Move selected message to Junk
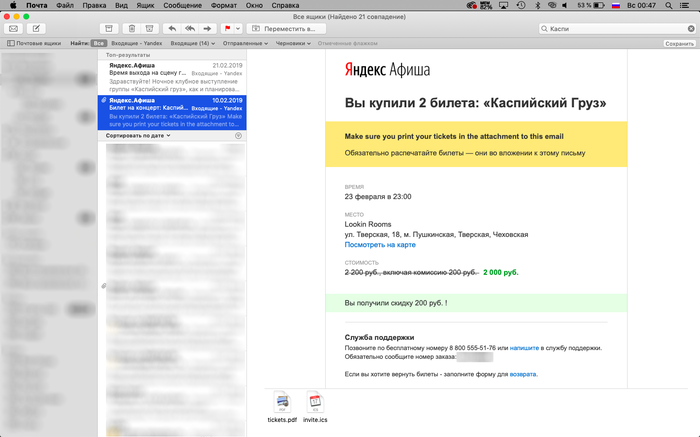This screenshot has height=437, width=700. coord(150,29)
